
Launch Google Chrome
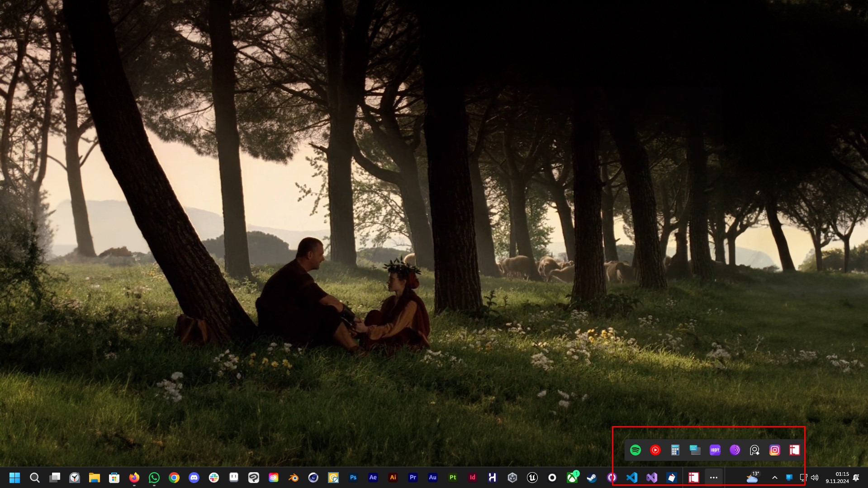[174, 478]
